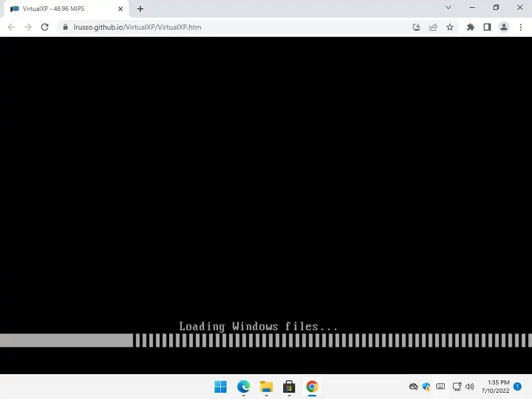Select the VirtualXP browser tab

(66, 9)
